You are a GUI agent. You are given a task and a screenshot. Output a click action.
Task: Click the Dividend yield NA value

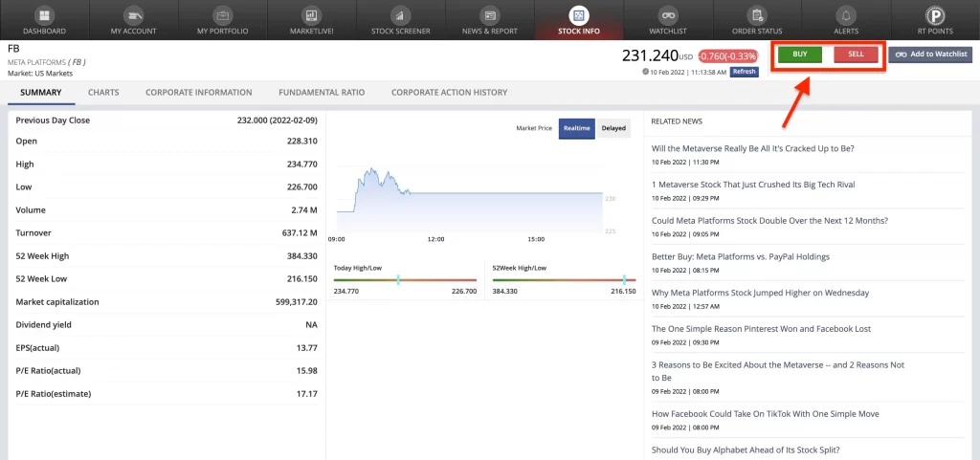tap(311, 325)
